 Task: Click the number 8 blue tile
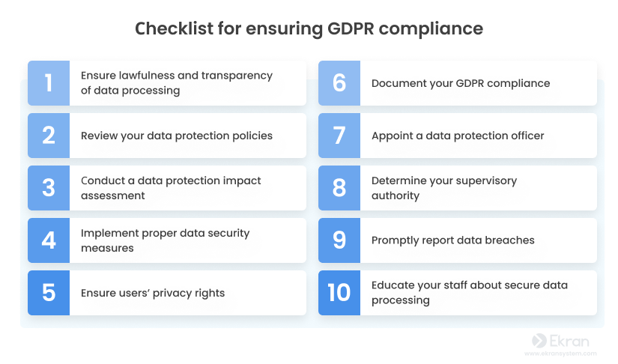click(x=339, y=188)
